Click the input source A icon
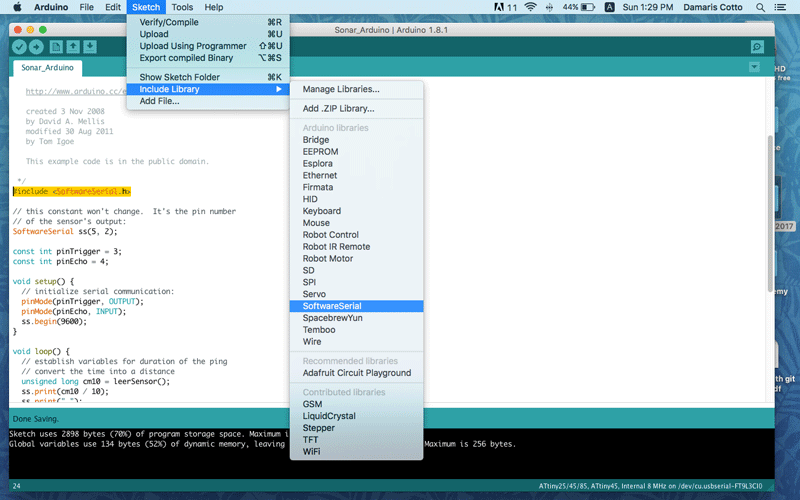 pyautogui.click(x=609, y=7)
